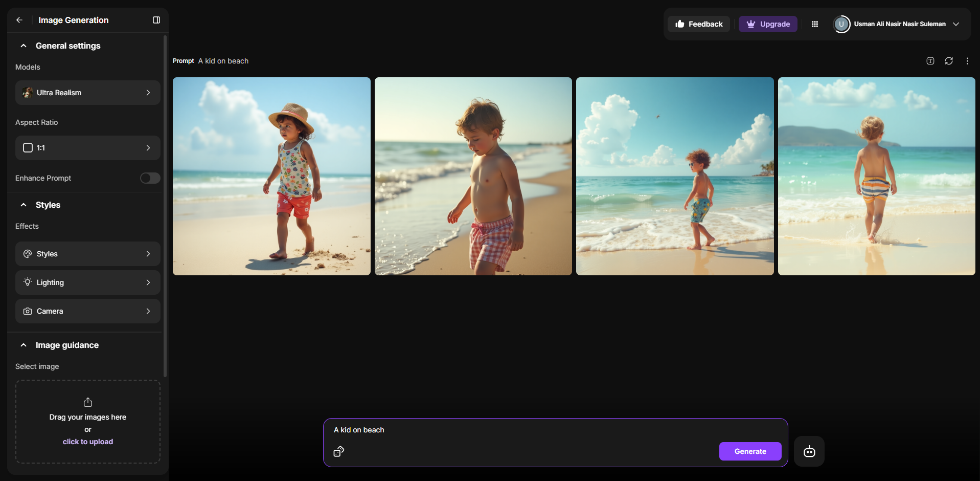Click the Upgrade button

(768, 24)
